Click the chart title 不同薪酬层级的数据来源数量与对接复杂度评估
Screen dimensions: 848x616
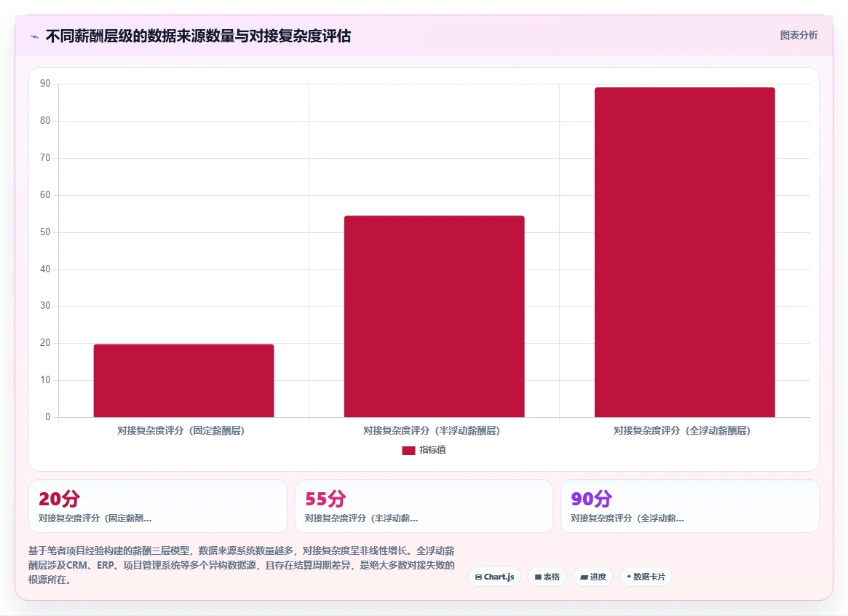pyautogui.click(x=198, y=36)
